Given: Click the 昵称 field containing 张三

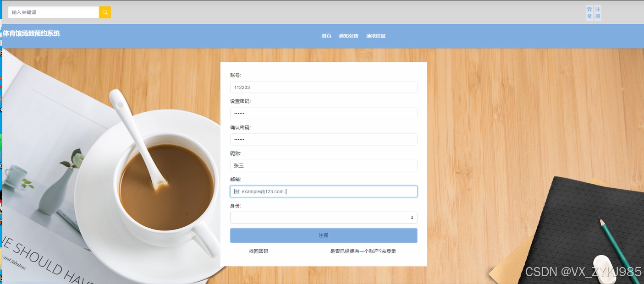Looking at the screenshot, I should 324,166.
